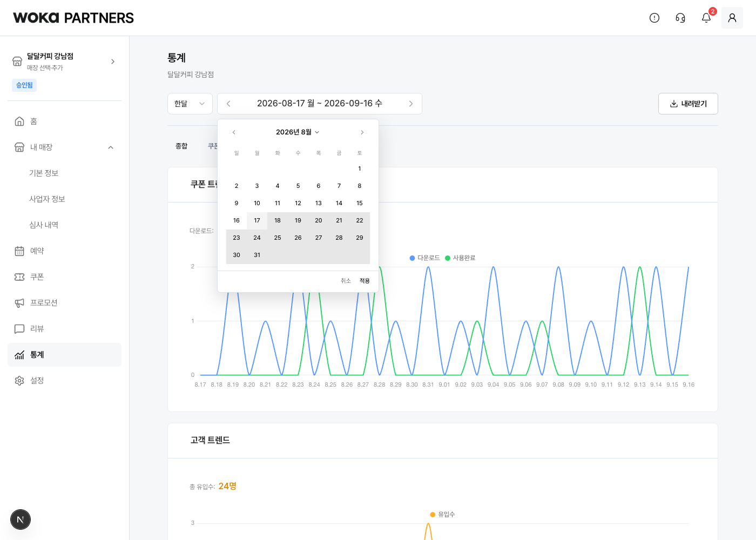Open 리뷰 page from sidebar
Viewport: 756px width, 540px height.
65,329
